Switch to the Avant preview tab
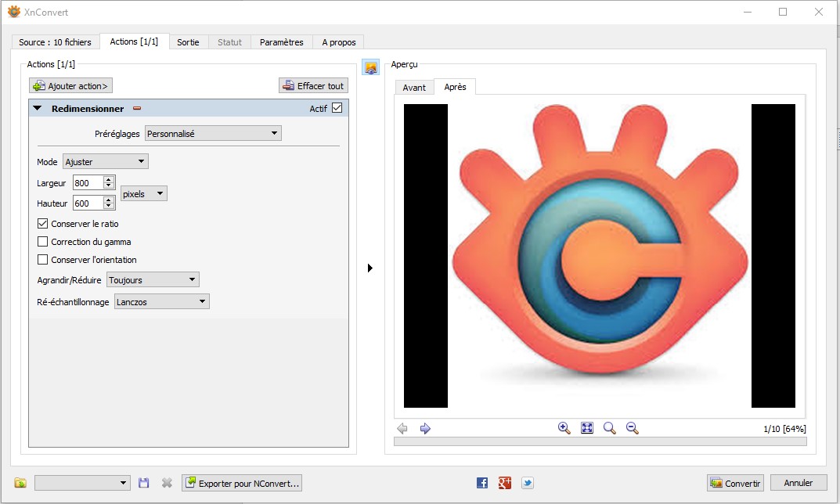Image resolution: width=840 pixels, height=504 pixels. [x=414, y=88]
